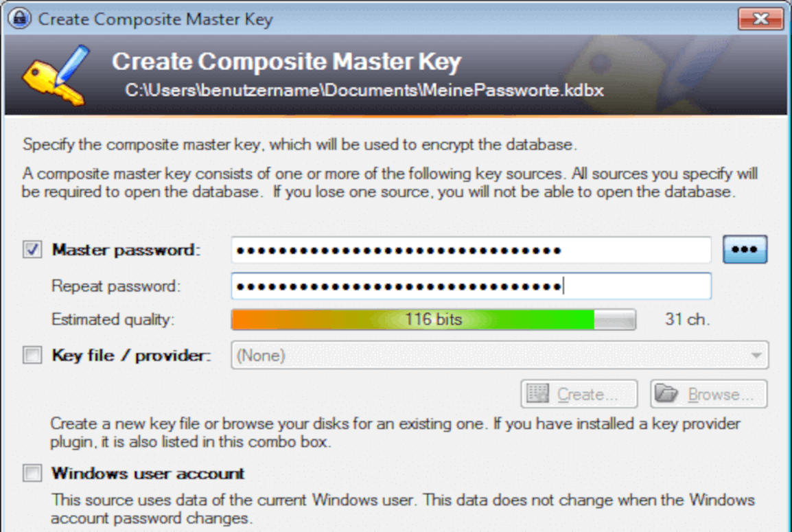Click the estimated quality 116 bits bar
Image resolution: width=792 pixels, height=532 pixels.
pyautogui.click(x=433, y=320)
